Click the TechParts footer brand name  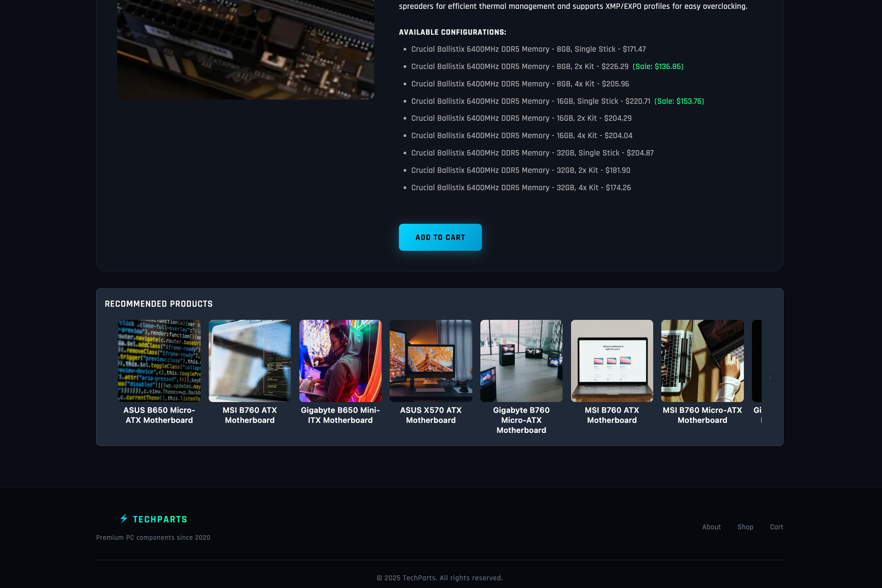click(160, 519)
